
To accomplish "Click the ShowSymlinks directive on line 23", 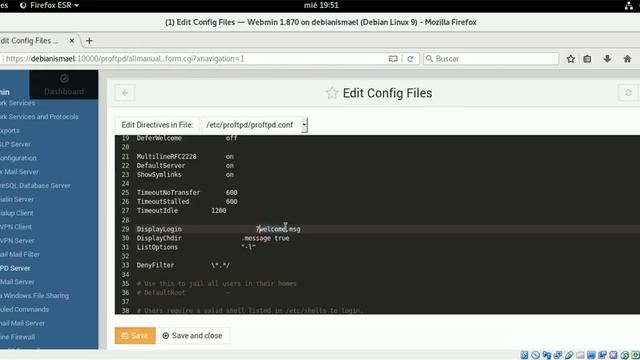I will [x=159, y=174].
